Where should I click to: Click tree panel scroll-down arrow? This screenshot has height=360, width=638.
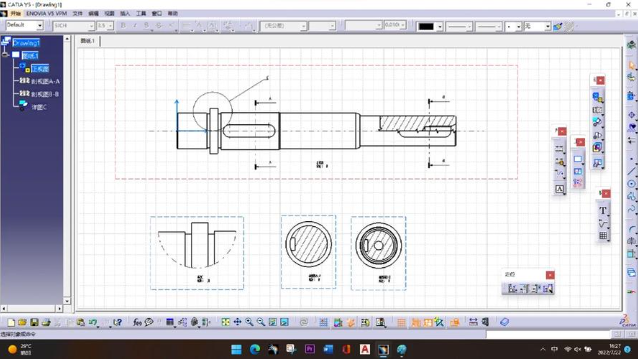(x=67, y=301)
